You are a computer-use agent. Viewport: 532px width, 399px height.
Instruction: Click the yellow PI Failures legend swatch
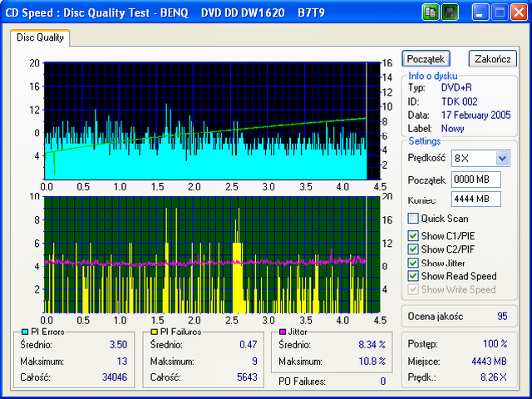(154, 332)
